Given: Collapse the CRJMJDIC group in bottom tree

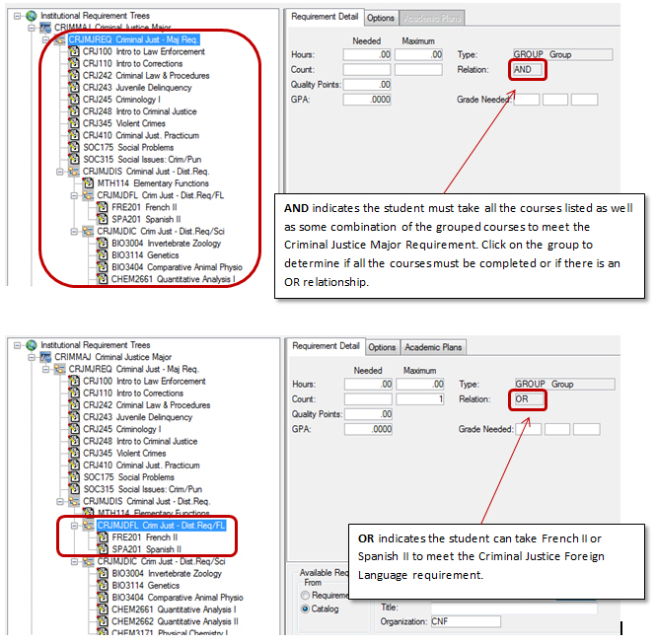Looking at the screenshot, I should (x=74, y=561).
